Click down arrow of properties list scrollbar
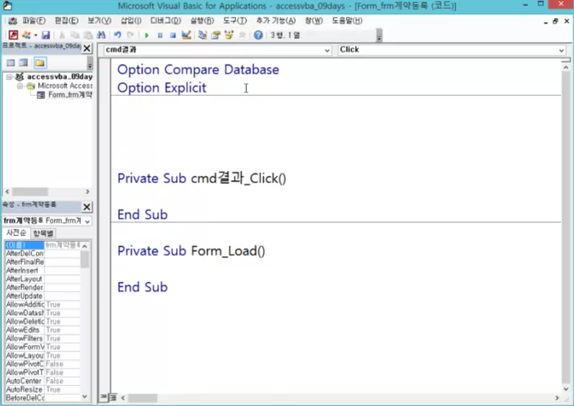Screen dimensions: 574x406 pos(85,396)
